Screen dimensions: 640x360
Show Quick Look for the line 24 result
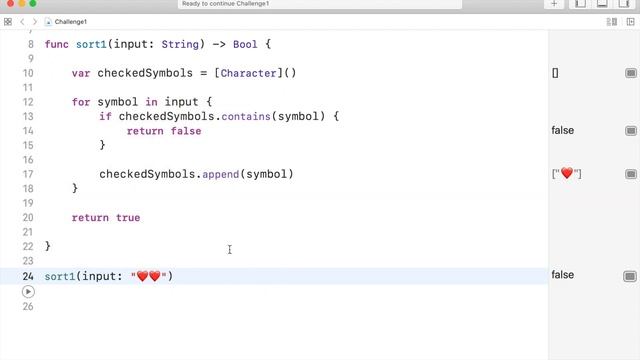[x=630, y=276]
